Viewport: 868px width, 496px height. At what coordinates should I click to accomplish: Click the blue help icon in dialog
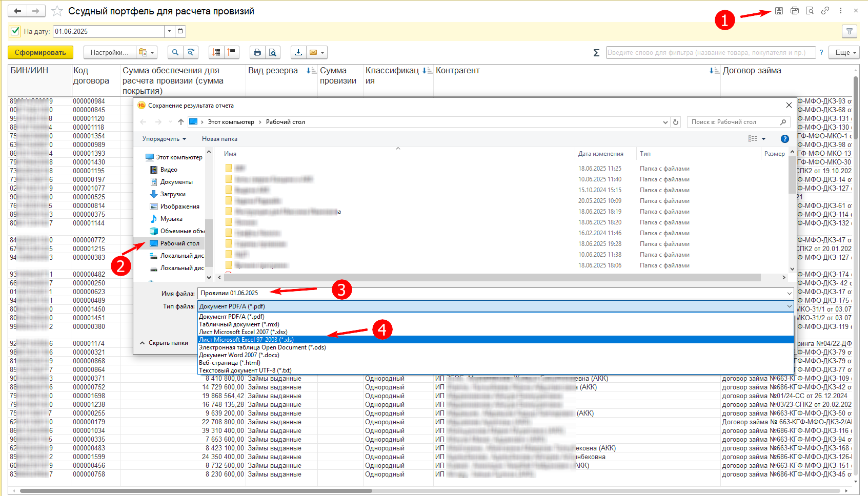tap(784, 139)
